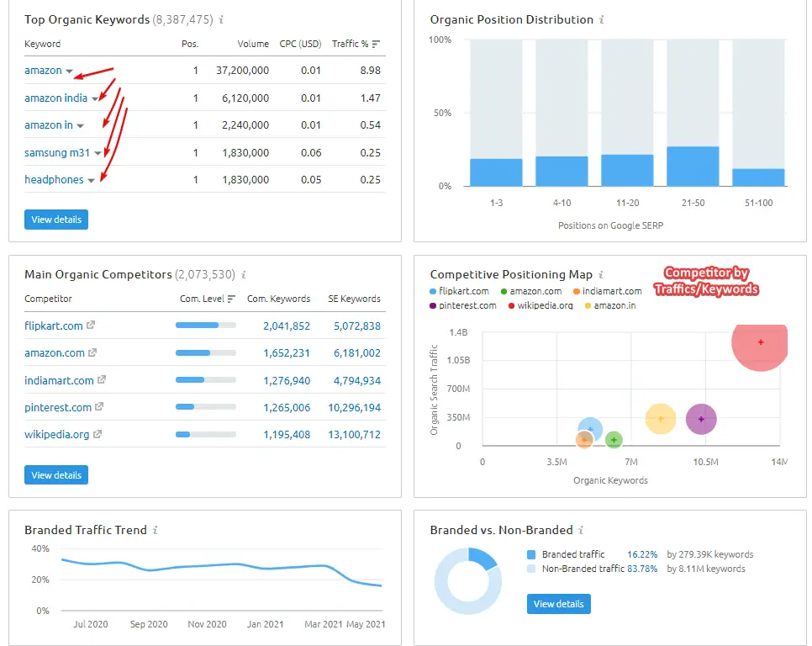Open pinterest.com competitor link
This screenshot has width=812, height=646.
[58, 408]
